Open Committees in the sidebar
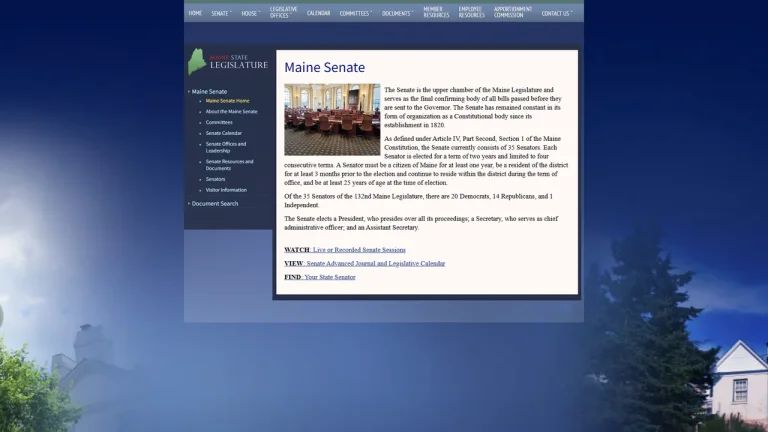This screenshot has width=768, height=432. [219, 122]
